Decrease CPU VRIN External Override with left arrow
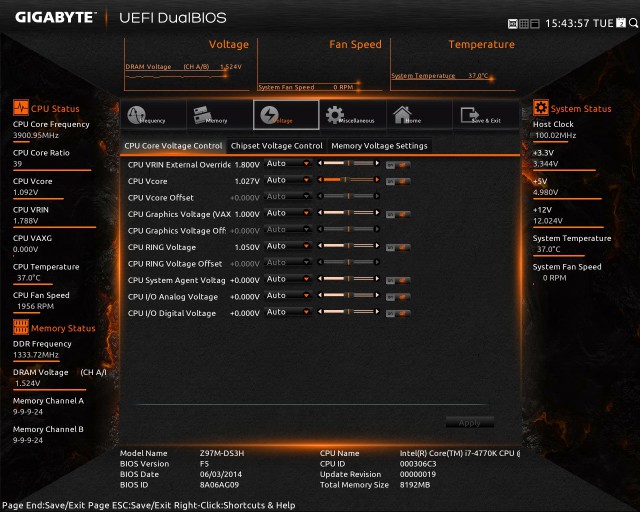Viewport: 640px width, 512px height. point(320,163)
